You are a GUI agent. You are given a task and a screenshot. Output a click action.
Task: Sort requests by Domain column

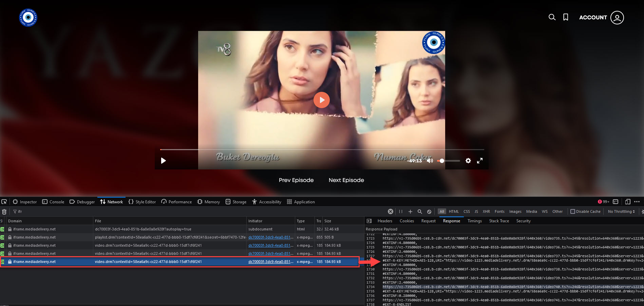pyautogui.click(x=50, y=221)
